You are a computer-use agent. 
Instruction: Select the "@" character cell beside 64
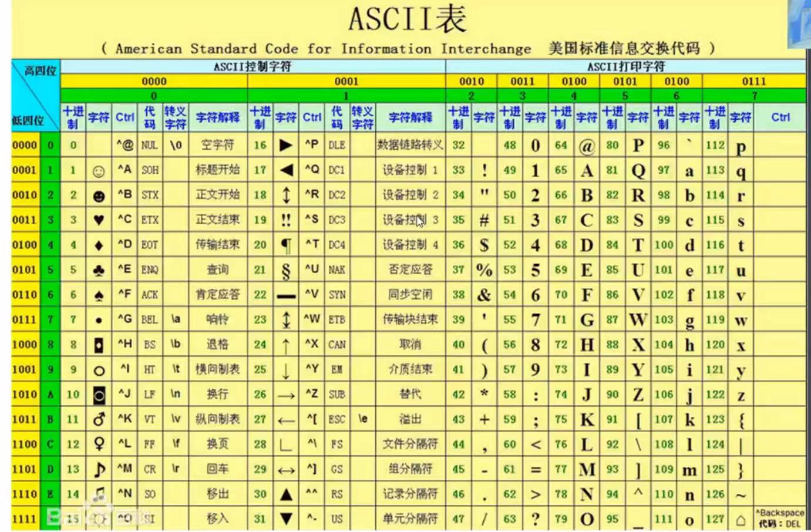point(587,146)
